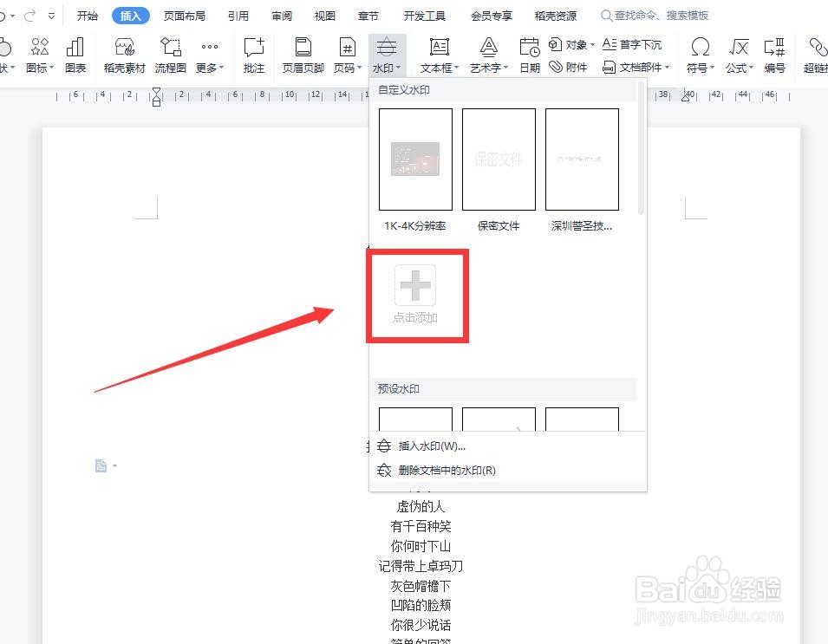The height and width of the screenshot is (644, 828).
Task: Insert a comment using 批注 icon
Action: tap(253, 54)
